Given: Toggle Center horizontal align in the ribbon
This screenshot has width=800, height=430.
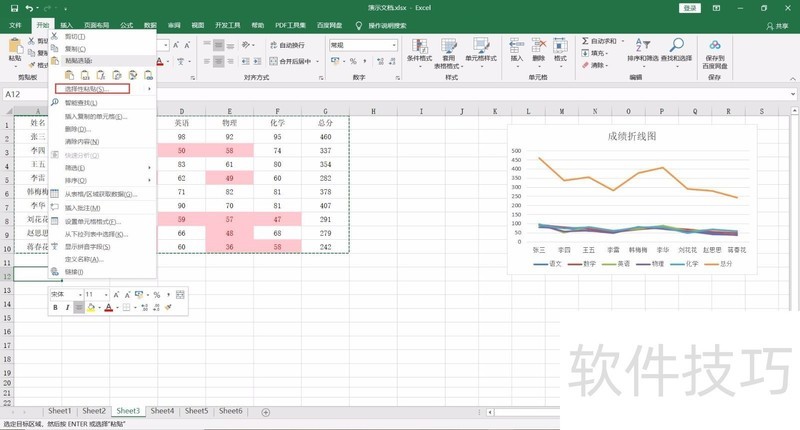Looking at the screenshot, I should [218, 61].
